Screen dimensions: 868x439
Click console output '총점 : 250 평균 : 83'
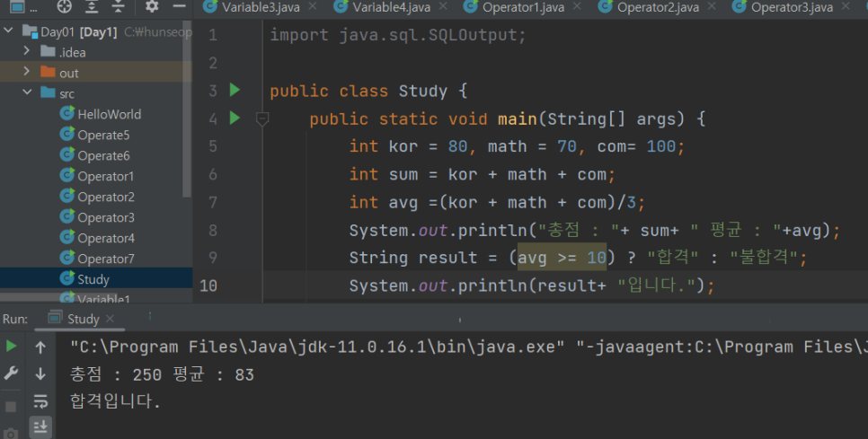click(x=163, y=374)
